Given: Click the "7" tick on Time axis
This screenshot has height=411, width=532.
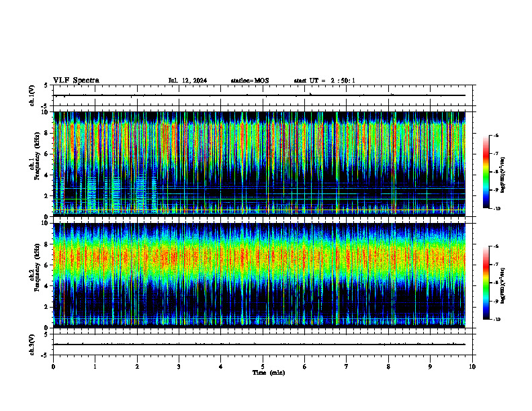Looking at the screenshot, I should [346, 367].
